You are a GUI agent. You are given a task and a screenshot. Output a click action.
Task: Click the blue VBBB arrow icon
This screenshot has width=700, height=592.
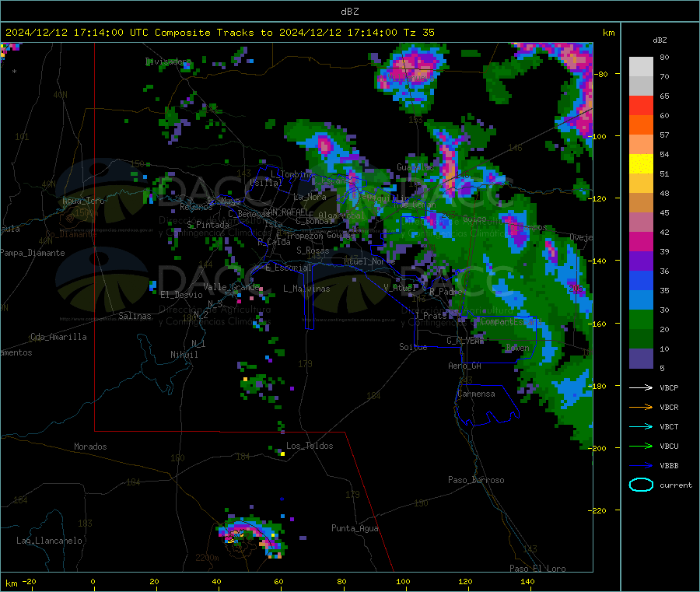[641, 466]
